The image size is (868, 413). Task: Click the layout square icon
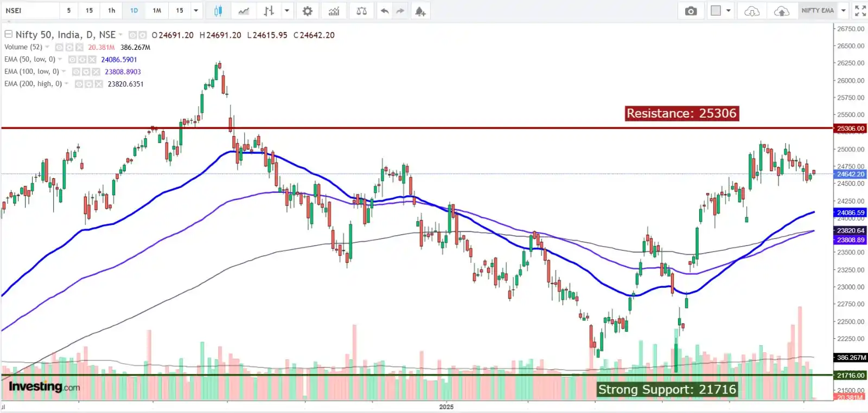click(x=716, y=11)
